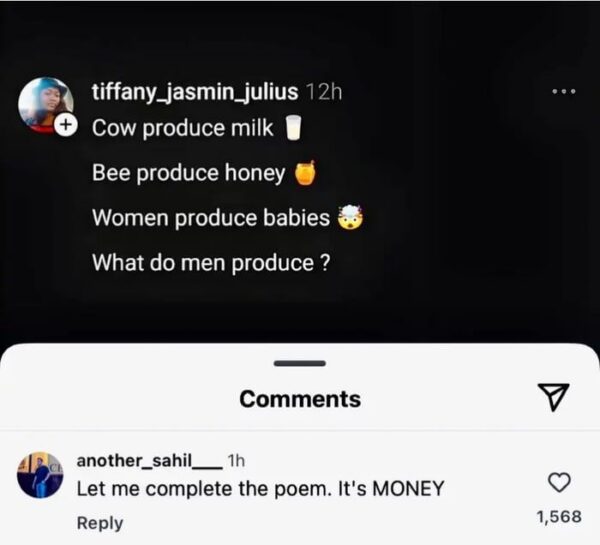Tap the 1h comment timestamp

click(236, 460)
